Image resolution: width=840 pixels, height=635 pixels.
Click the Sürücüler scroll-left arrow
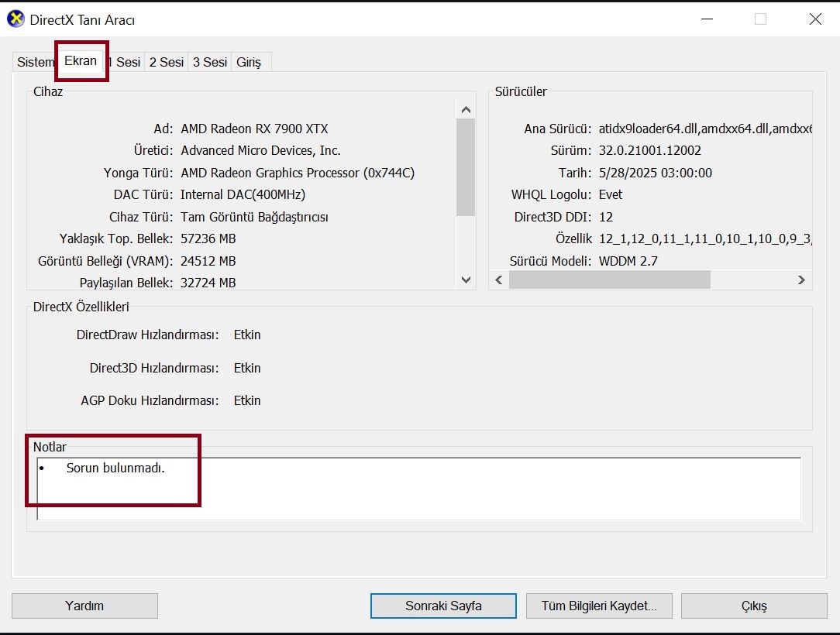tap(499, 280)
